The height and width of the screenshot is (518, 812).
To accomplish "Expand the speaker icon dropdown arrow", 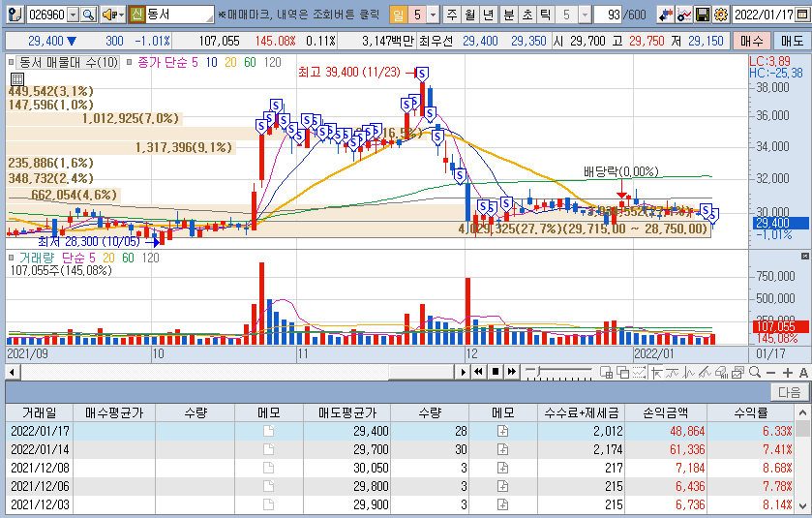I will 122,15.
